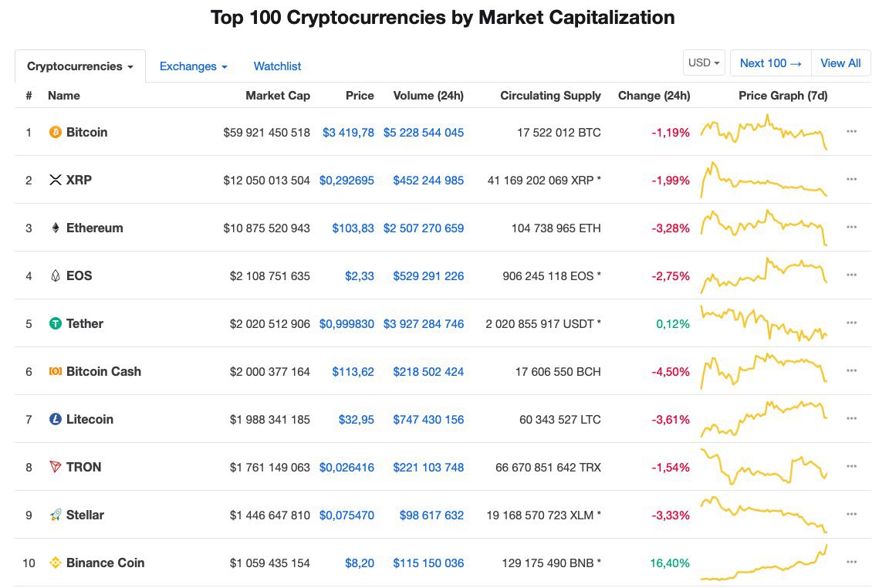
Task: Click the Ethereum diamond logo icon
Action: (x=55, y=228)
